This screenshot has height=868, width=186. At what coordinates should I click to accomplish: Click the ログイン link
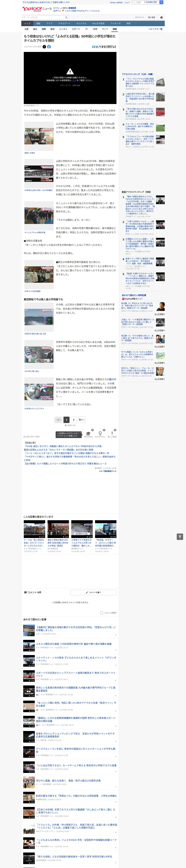tap(57, 11)
